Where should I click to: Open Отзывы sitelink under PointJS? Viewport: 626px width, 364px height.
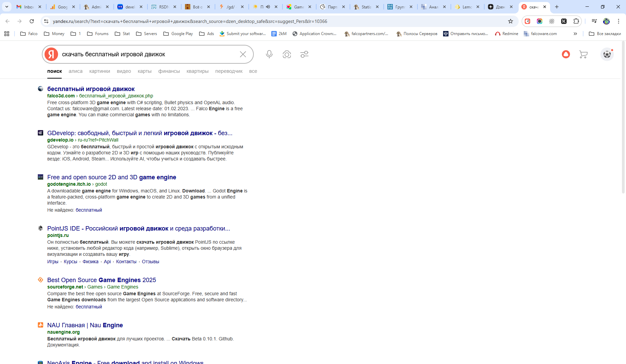pyautogui.click(x=151, y=262)
